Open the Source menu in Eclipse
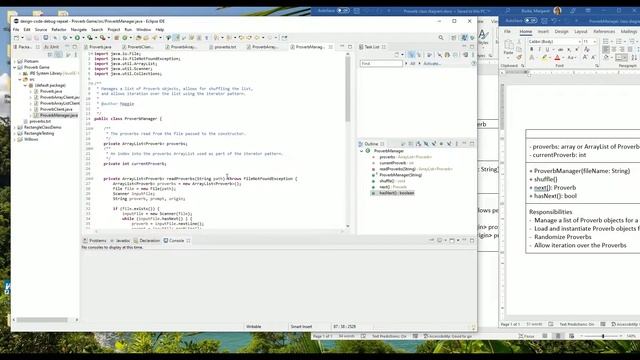Screen dimensions: 640x360 [x=41, y=30]
